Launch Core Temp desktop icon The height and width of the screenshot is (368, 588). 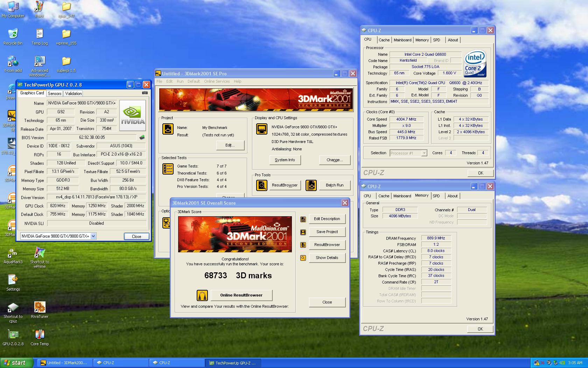(x=40, y=338)
